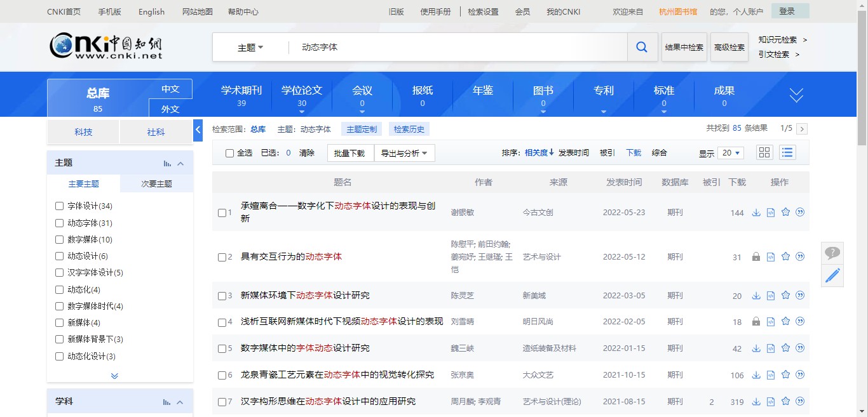Open the help chat bubble icon

[x=832, y=253]
